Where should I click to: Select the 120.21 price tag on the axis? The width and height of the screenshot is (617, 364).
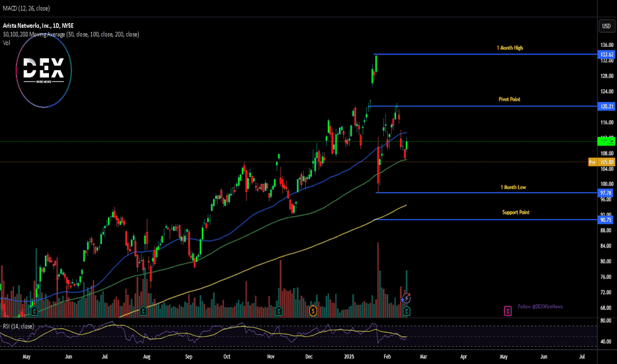[606, 107]
